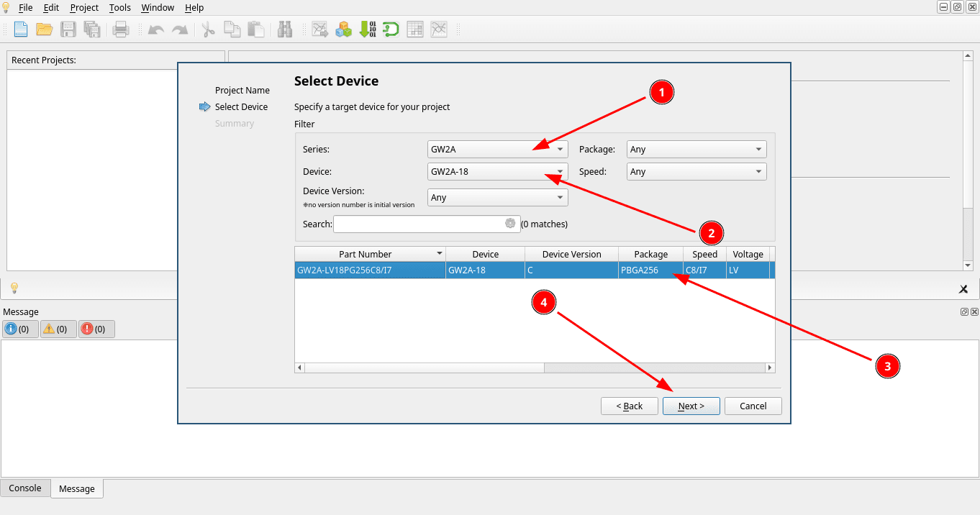Toggle warning messages filter (0)
Screen dimensions: 980x515
pyautogui.click(x=58, y=329)
